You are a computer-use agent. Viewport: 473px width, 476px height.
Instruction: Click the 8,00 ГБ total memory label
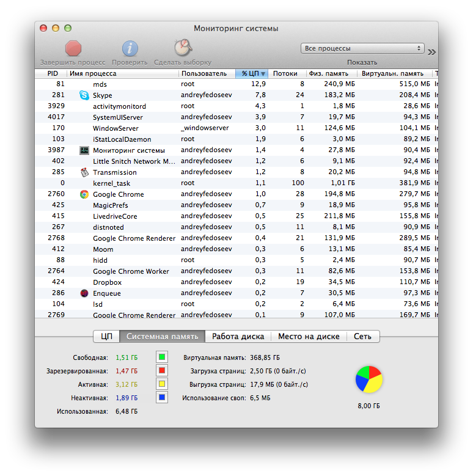click(369, 406)
